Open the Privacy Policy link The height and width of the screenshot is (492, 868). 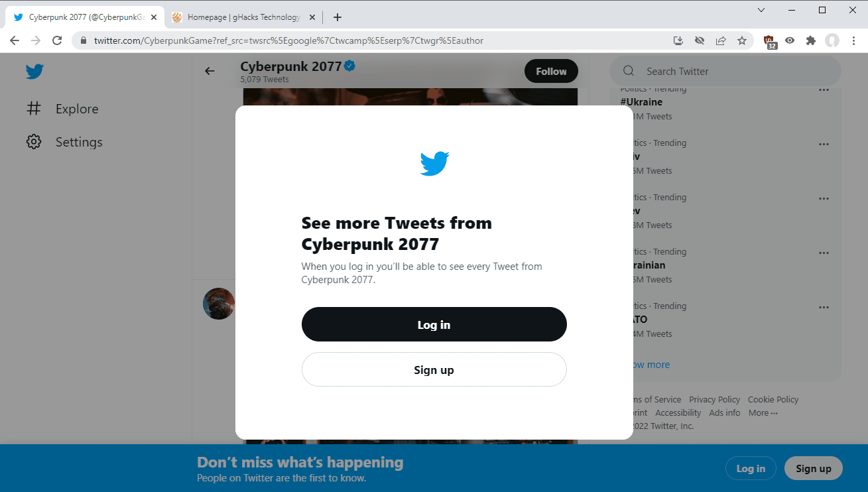click(x=714, y=399)
